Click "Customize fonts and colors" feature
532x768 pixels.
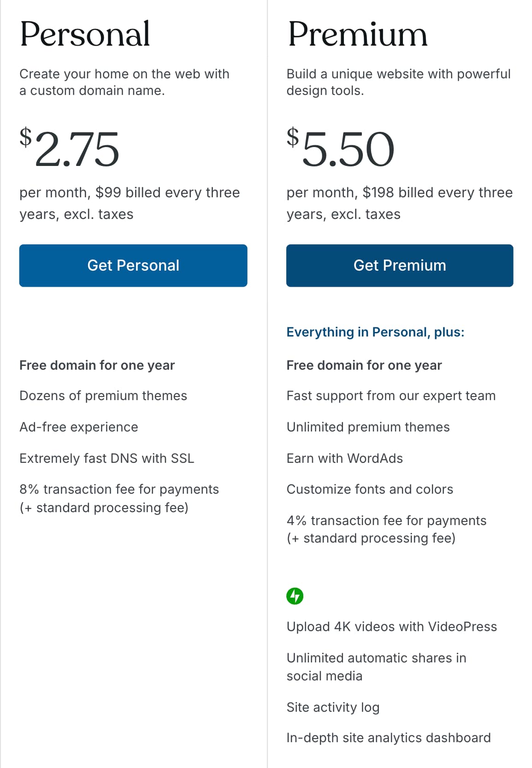(x=370, y=489)
